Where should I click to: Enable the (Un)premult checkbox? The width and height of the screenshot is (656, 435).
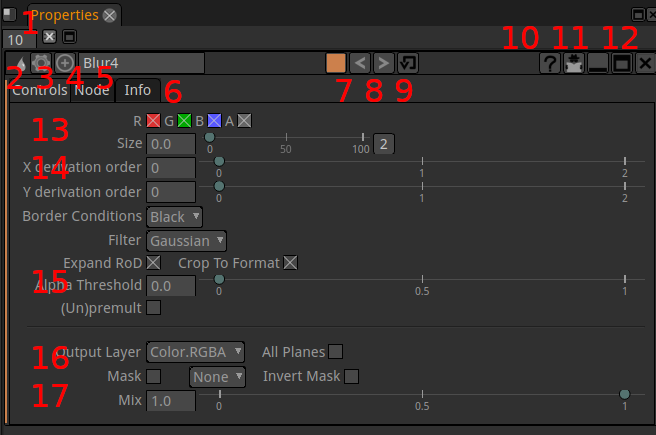click(x=153, y=308)
